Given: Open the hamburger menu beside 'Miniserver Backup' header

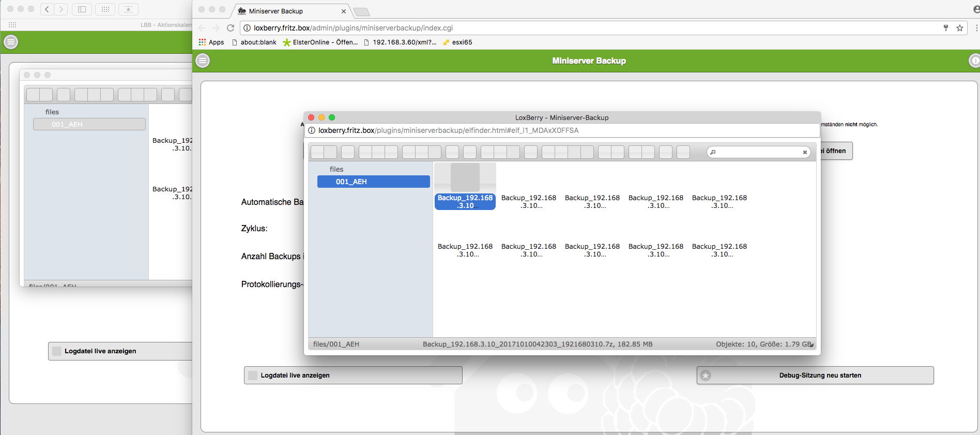Looking at the screenshot, I should 203,61.
